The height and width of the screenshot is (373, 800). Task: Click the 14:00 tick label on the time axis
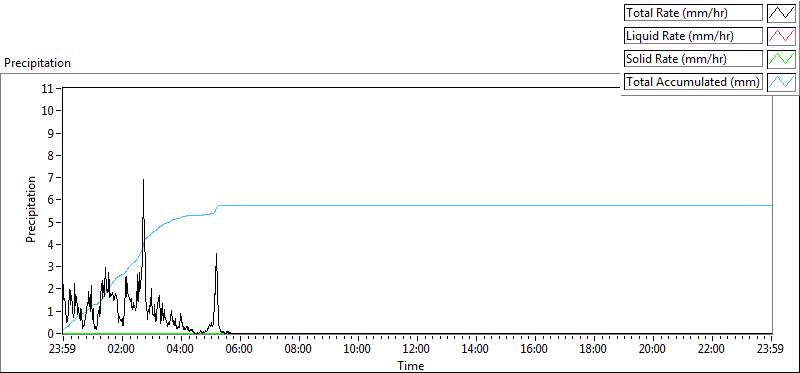coord(476,350)
